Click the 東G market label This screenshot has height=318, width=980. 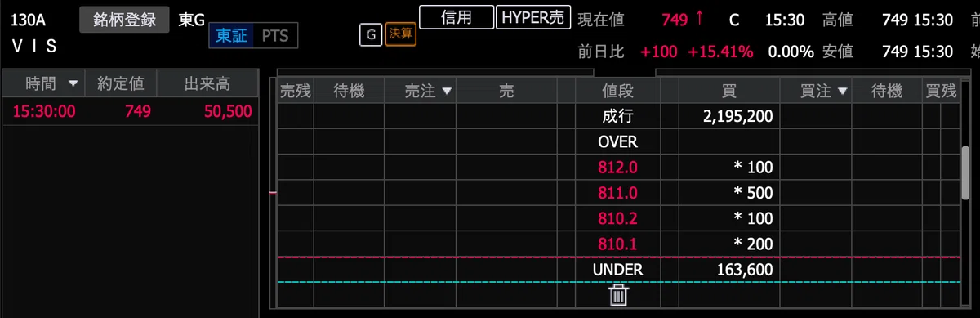pos(192,20)
